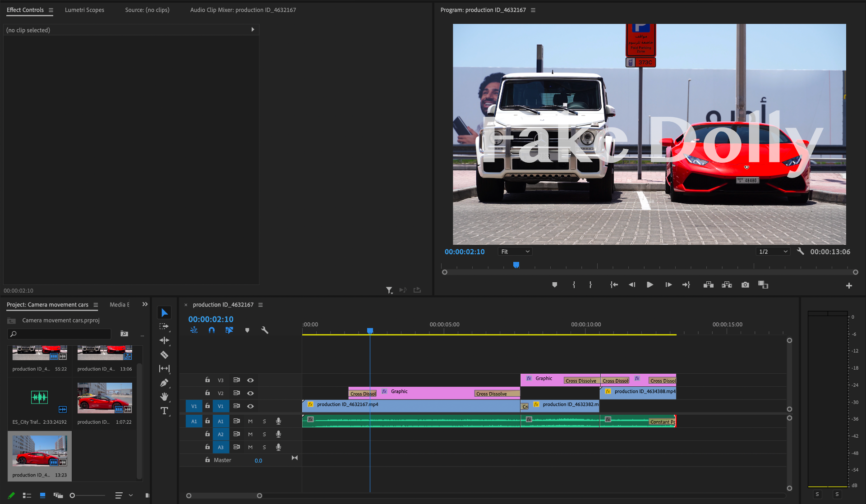Click the Add Marker icon in timeline
This screenshot has height=504, width=866.
(x=247, y=330)
